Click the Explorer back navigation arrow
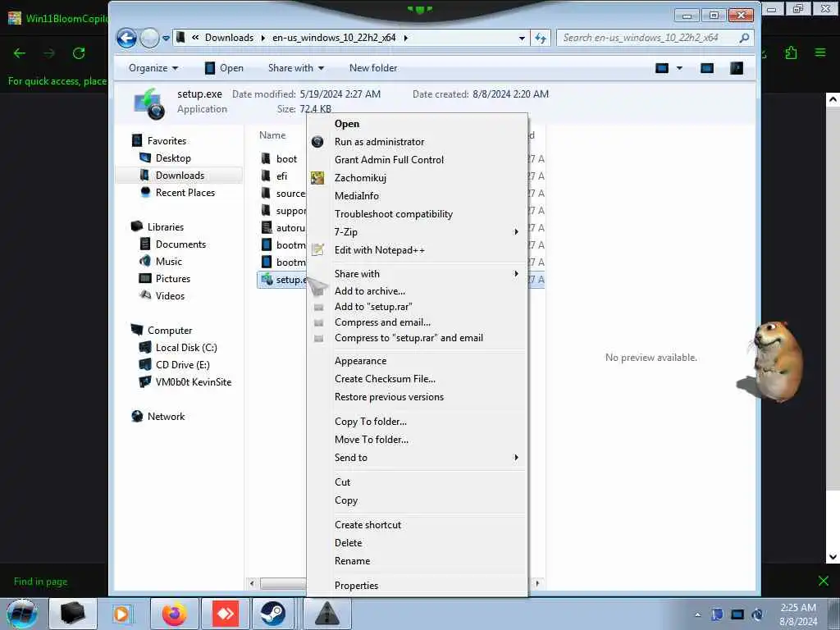This screenshot has width=840, height=630. [127, 38]
